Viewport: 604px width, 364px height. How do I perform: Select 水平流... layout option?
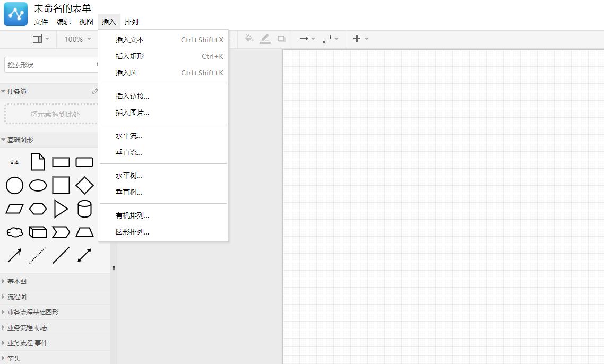coord(163,136)
